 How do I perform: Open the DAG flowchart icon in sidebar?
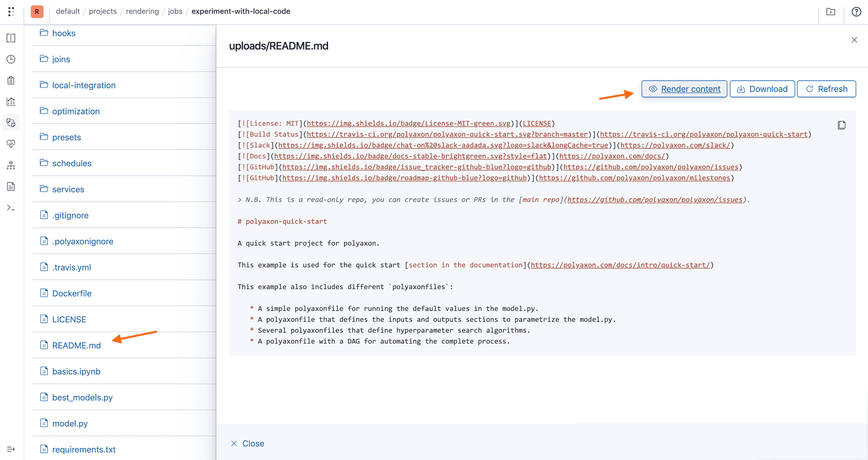click(11, 165)
